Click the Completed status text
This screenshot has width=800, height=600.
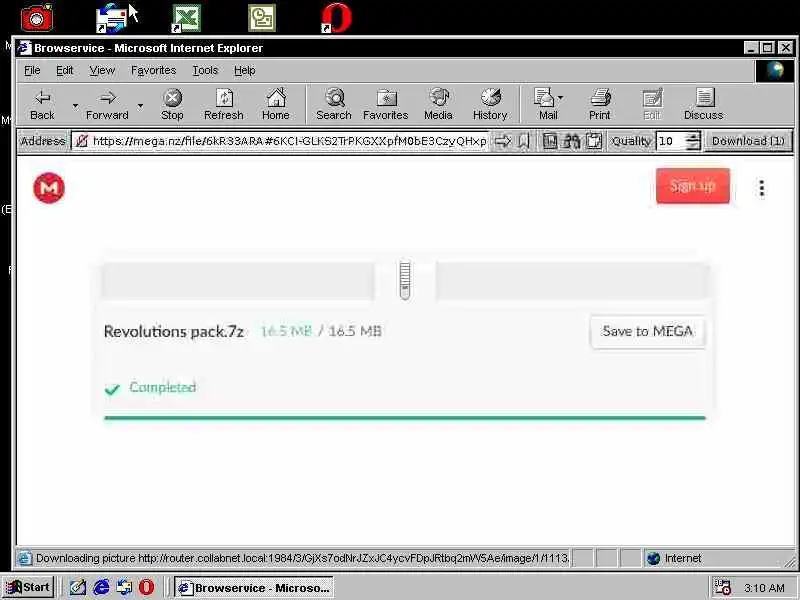coord(163,387)
